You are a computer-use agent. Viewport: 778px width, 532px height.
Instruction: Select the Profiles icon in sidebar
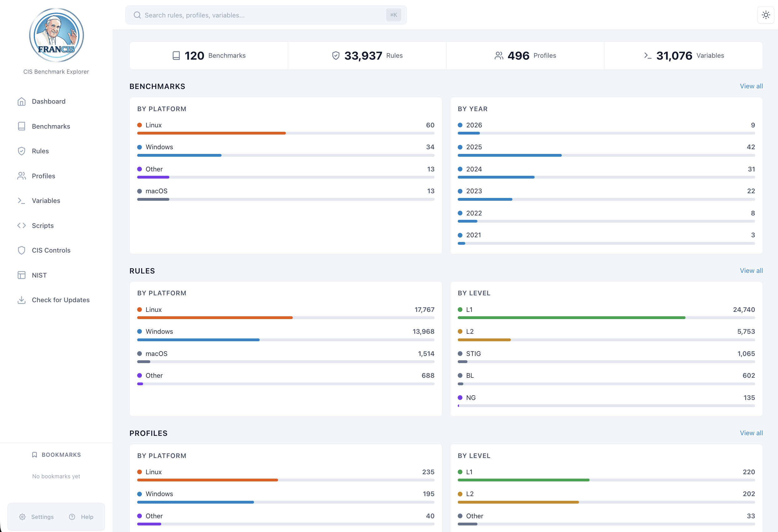[x=22, y=176]
